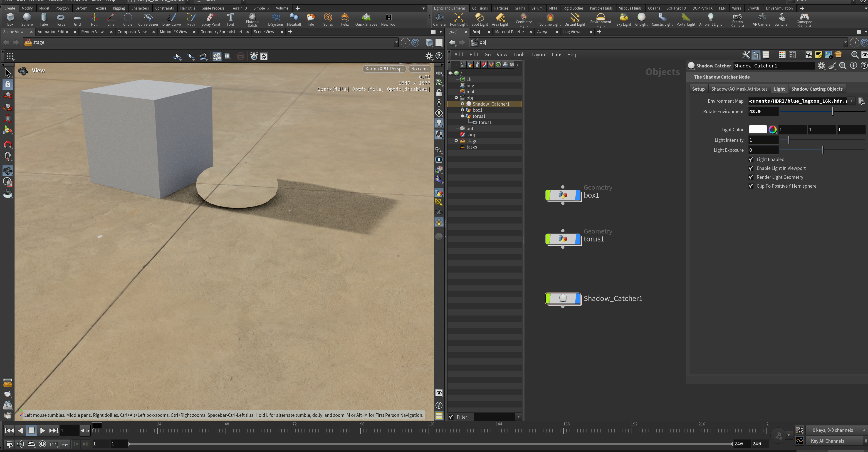Click the Light Intensity value field
This screenshot has width=868, height=452.
763,140
